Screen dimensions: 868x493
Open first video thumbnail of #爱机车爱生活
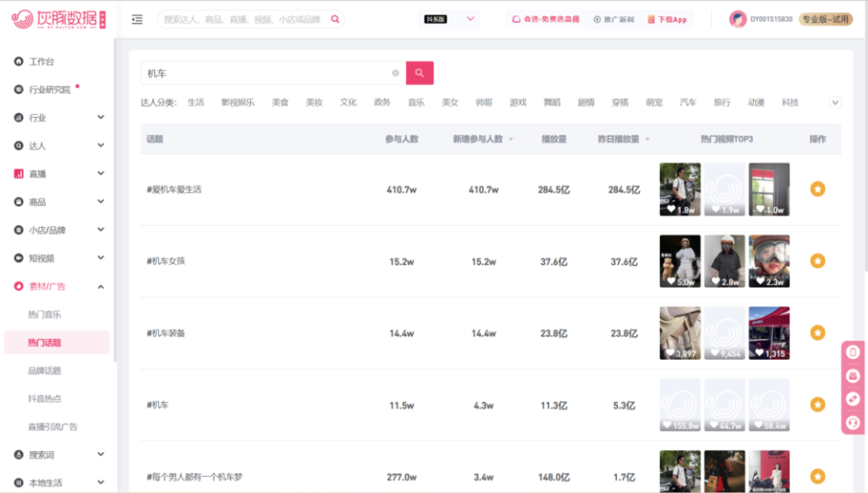pyautogui.click(x=680, y=189)
